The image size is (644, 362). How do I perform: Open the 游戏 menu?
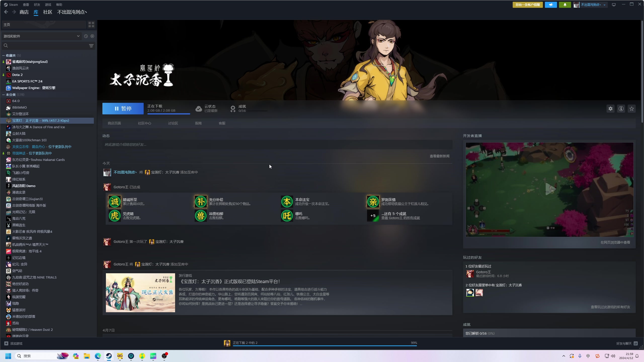(x=48, y=5)
